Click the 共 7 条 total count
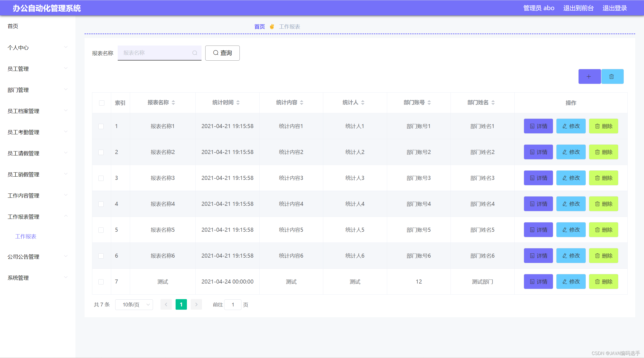Viewport: 644px width, 358px height. click(x=102, y=304)
